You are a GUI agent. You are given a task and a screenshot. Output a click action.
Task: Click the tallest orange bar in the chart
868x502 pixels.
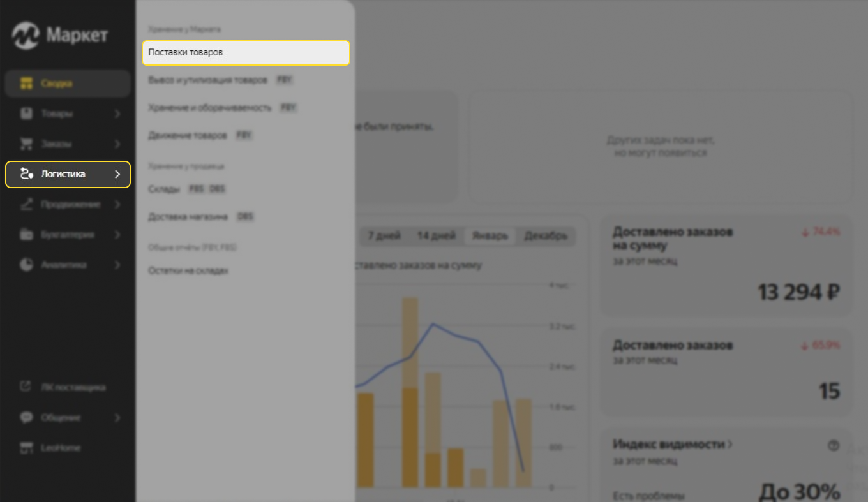(410, 392)
